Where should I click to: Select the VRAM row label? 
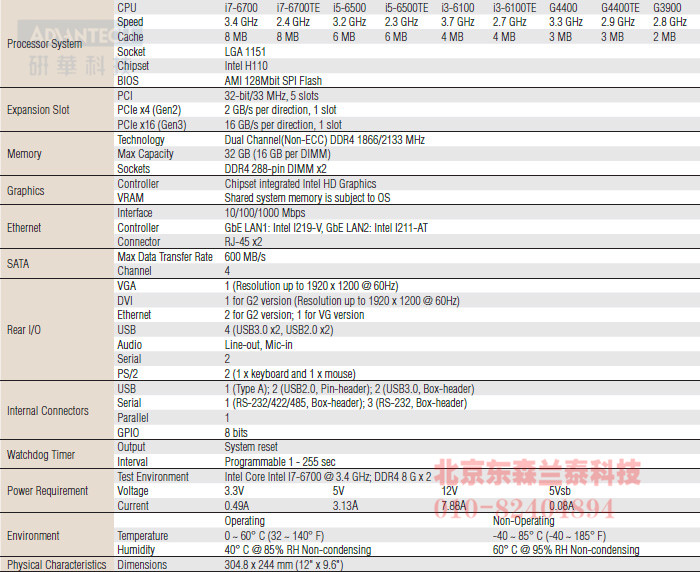coord(131,198)
